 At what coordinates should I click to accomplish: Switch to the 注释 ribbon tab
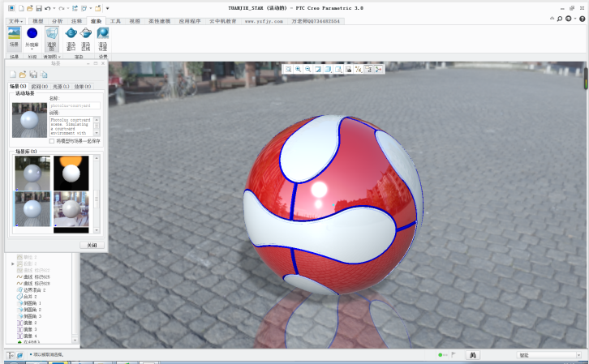(x=76, y=21)
